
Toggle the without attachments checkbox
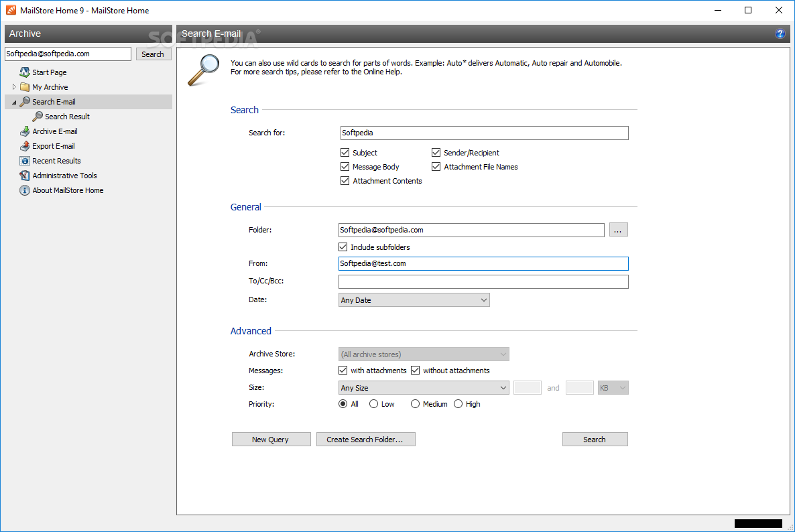[x=415, y=371]
